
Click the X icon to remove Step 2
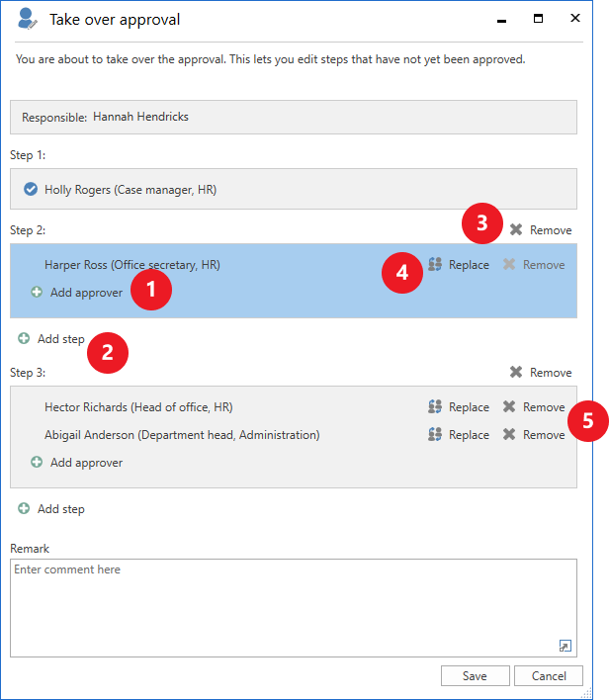click(516, 229)
